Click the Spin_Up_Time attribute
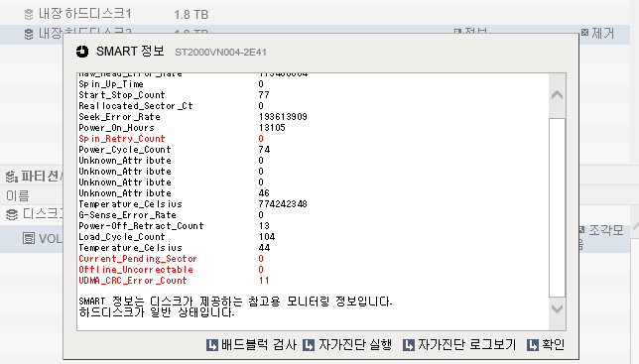The image size is (639, 364). 111,84
